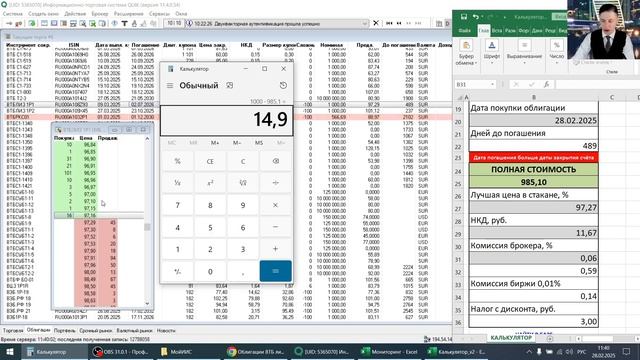The width and height of the screenshot is (640, 360).
Task: Click digit 7 on Calculator keypad
Action: 178,205
